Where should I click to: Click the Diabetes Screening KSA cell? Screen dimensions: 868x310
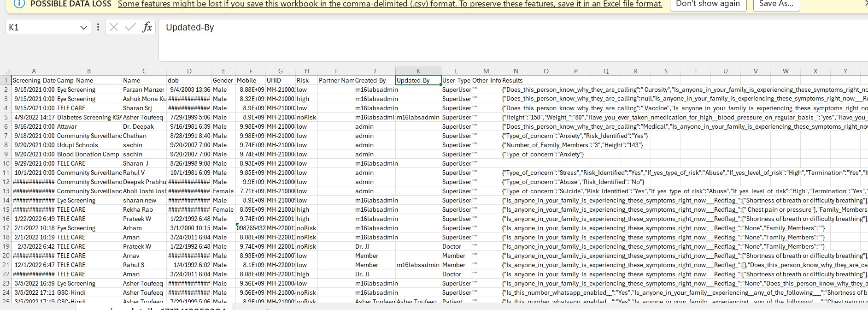[89, 117]
